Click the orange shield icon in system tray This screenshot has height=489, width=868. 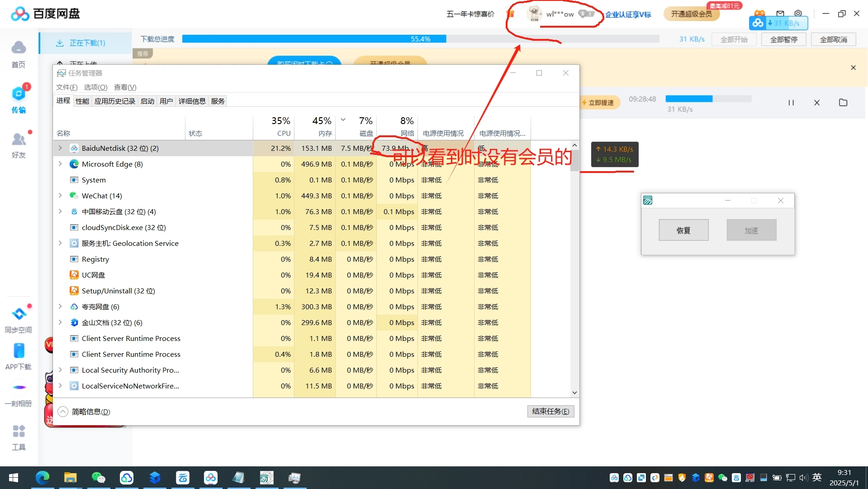pyautogui.click(x=682, y=478)
